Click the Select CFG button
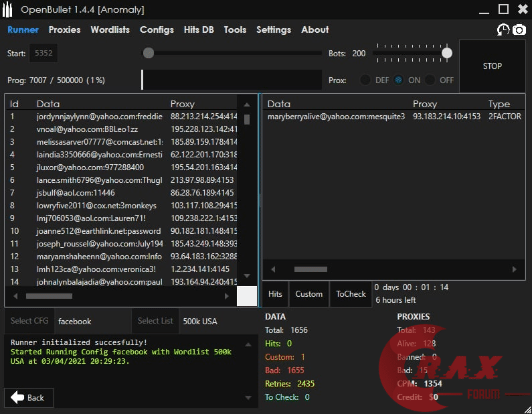The height and width of the screenshot is (414, 532). [30, 321]
